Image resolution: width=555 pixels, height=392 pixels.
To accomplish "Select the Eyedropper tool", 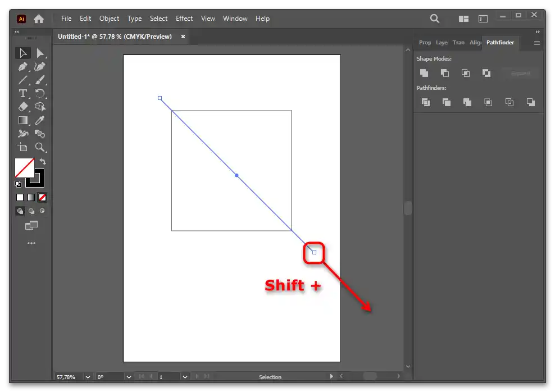I will 40,120.
